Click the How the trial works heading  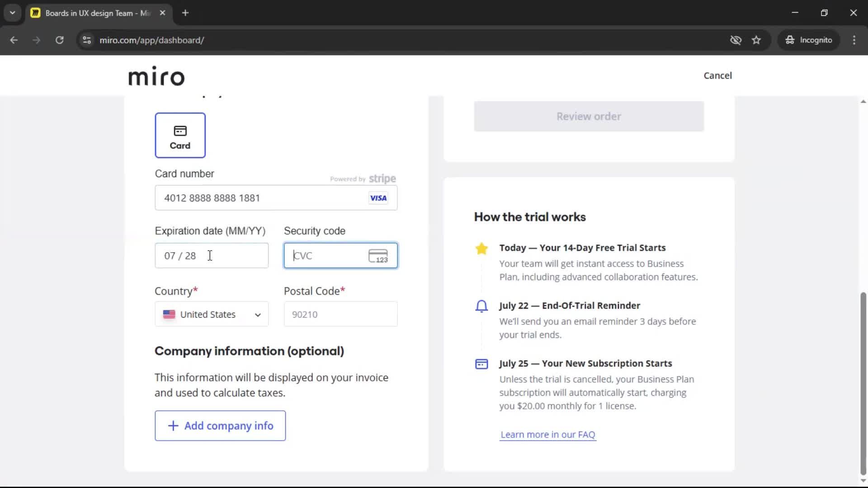pyautogui.click(x=530, y=217)
